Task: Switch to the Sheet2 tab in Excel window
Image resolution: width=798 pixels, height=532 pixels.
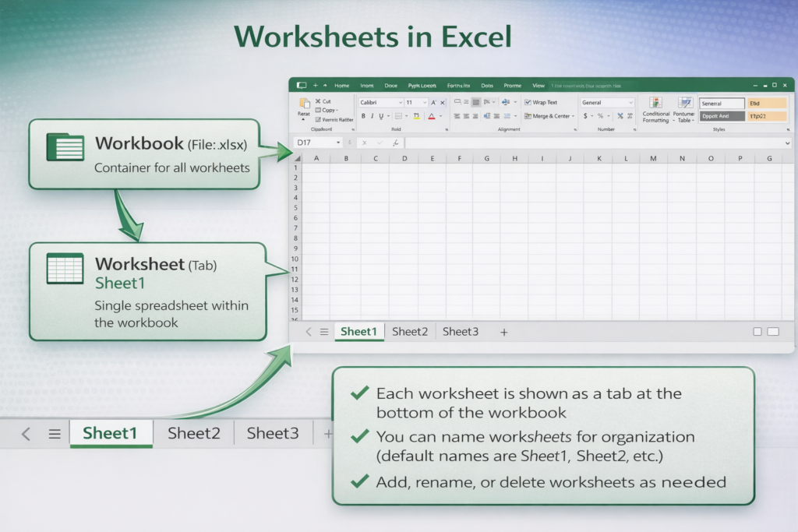Action: pos(410,332)
